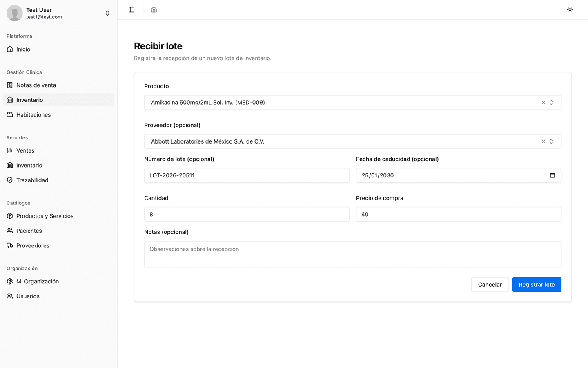Click the Productos y Servicios box icon
The width and height of the screenshot is (588, 368).
pyautogui.click(x=10, y=216)
